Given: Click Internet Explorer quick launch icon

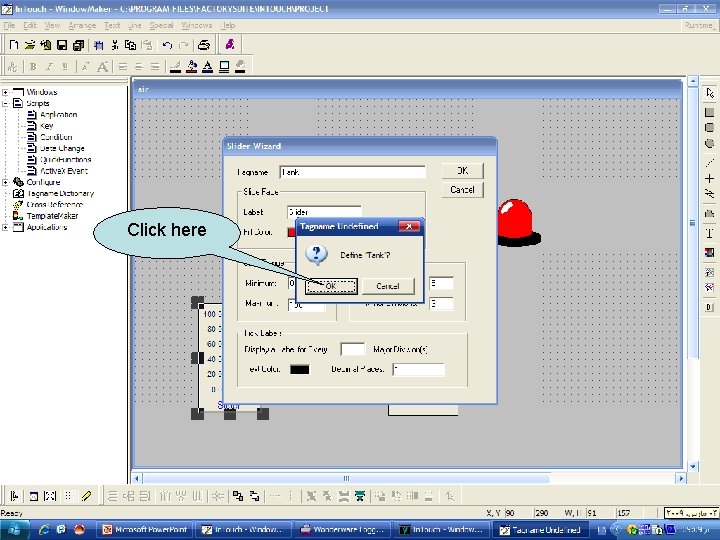Looking at the screenshot, I should [44, 530].
